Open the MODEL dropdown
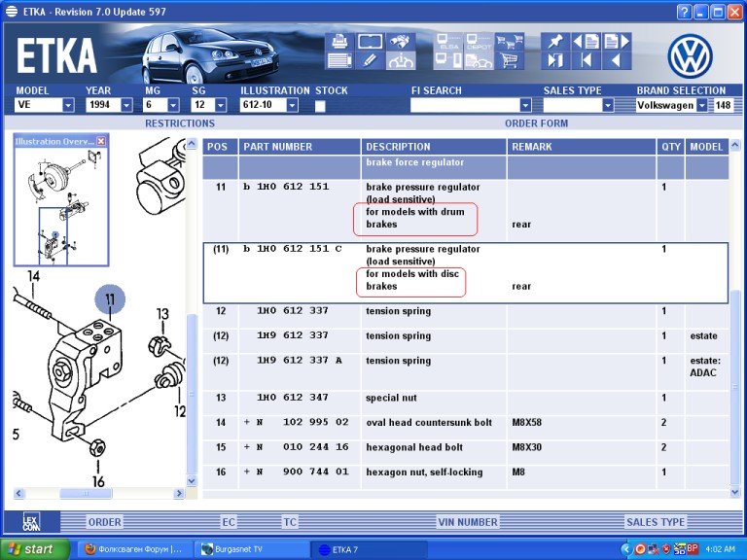This screenshot has width=747, height=560. [x=68, y=105]
